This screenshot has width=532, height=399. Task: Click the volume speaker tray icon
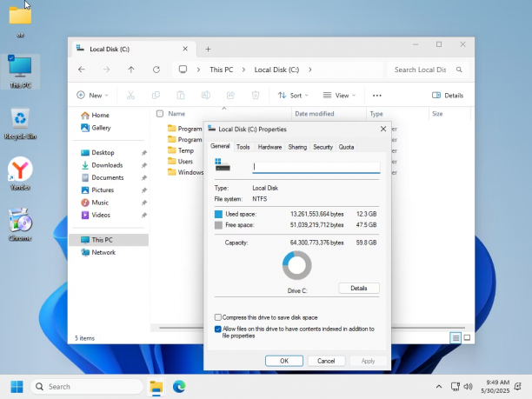point(469,387)
